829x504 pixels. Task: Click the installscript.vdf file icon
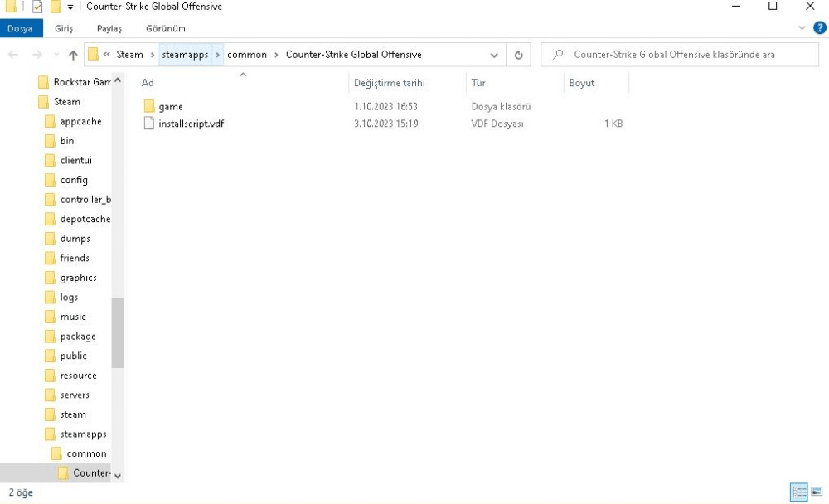tap(149, 124)
